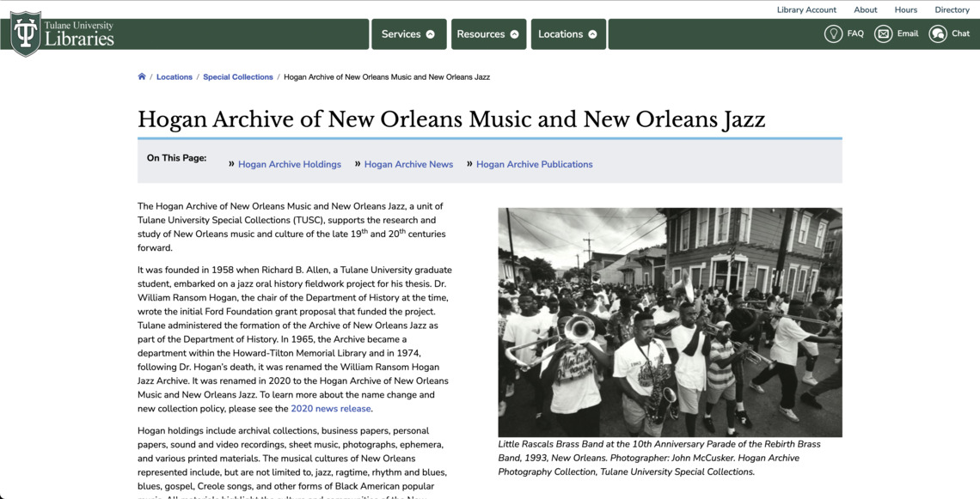Click the Email envelope icon
The width and height of the screenshot is (980, 499).
pos(883,33)
